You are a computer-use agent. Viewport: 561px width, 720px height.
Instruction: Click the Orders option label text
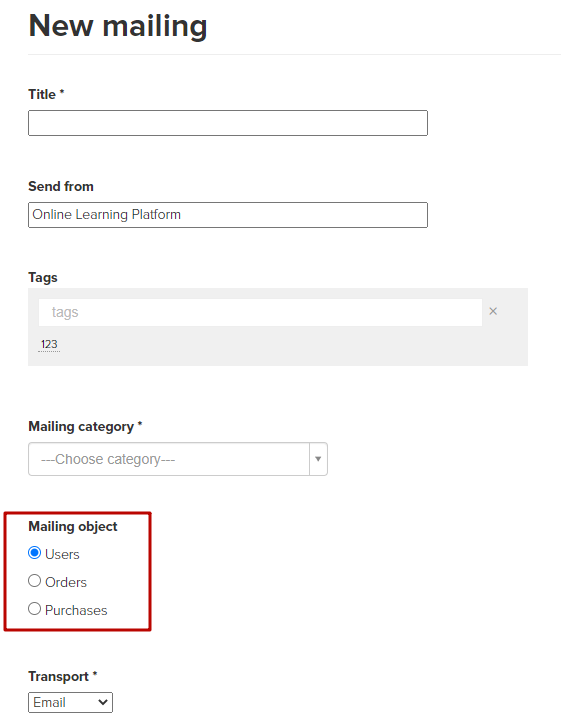66,582
